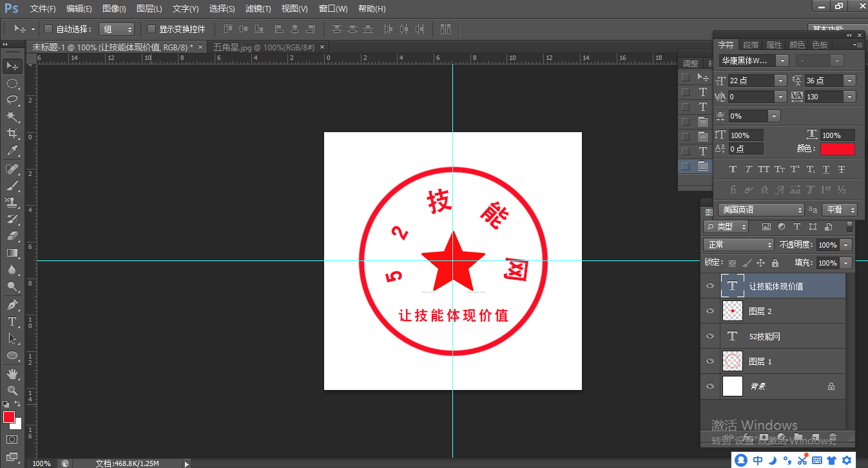Select the Spot Healing Brush tool
The height and width of the screenshot is (468, 868).
tap(12, 169)
